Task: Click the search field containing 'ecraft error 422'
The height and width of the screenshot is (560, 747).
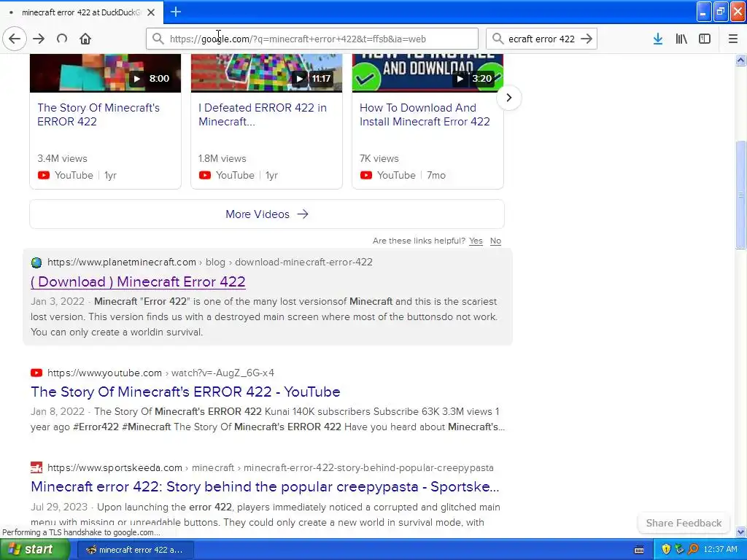Action: pyautogui.click(x=541, y=39)
